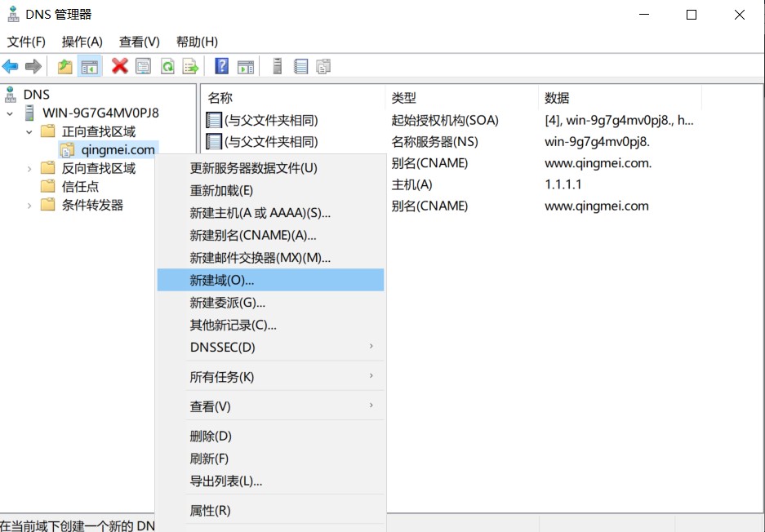Choose 新建主机(A 或 AAAA)(S)... menu entry
This screenshot has width=765, height=532.
coord(271,213)
